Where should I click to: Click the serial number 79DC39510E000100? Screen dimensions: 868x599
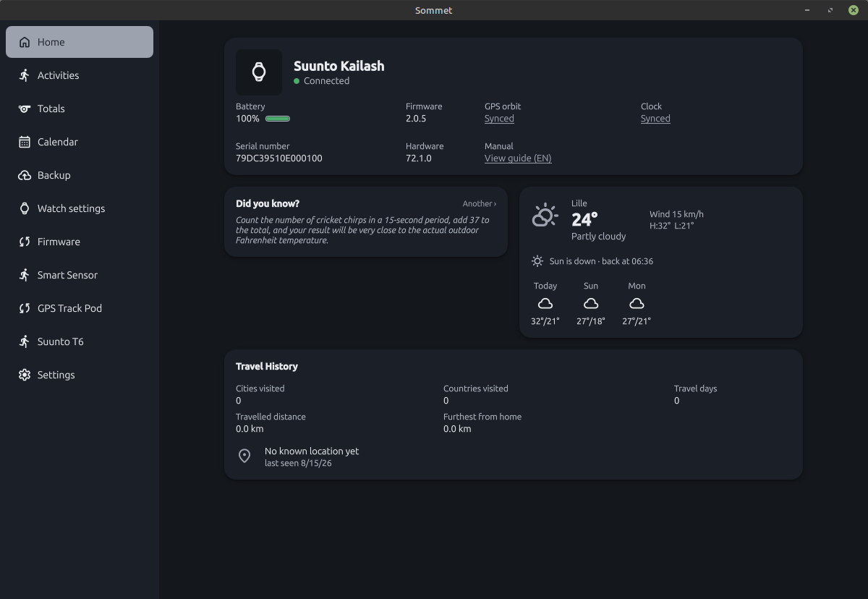[279, 158]
